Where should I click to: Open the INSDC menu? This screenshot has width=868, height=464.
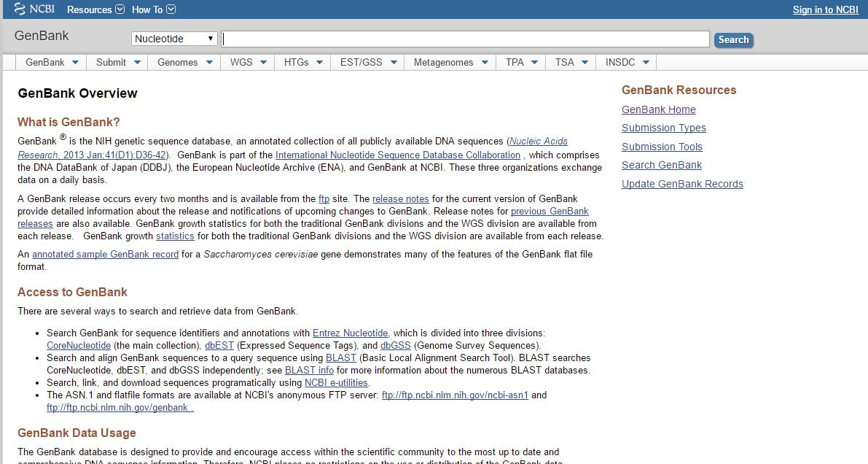tap(627, 63)
